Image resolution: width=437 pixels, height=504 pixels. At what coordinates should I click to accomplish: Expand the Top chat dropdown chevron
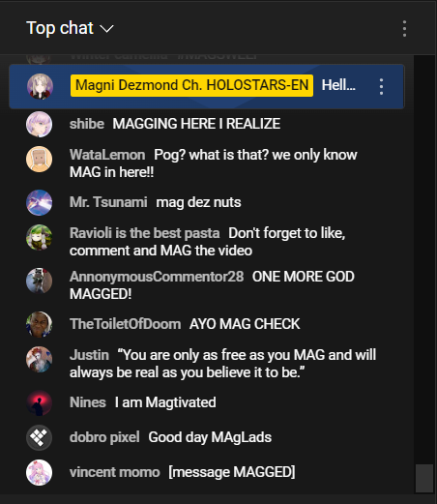[106, 29]
